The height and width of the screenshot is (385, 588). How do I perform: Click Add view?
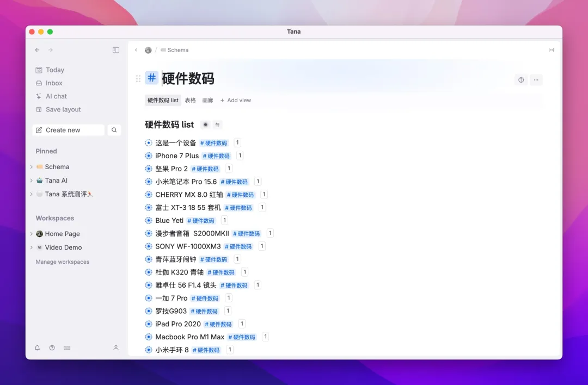click(236, 101)
